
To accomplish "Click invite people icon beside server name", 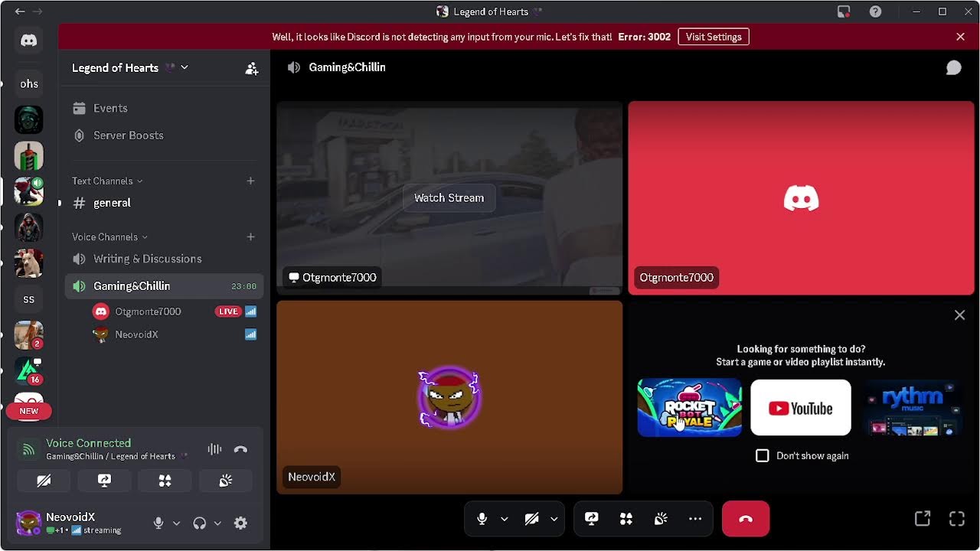I will point(251,68).
